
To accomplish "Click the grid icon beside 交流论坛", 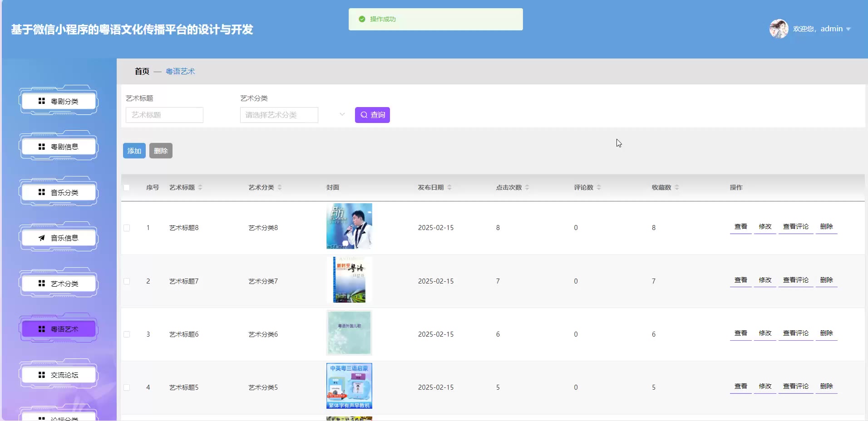I will click(42, 375).
